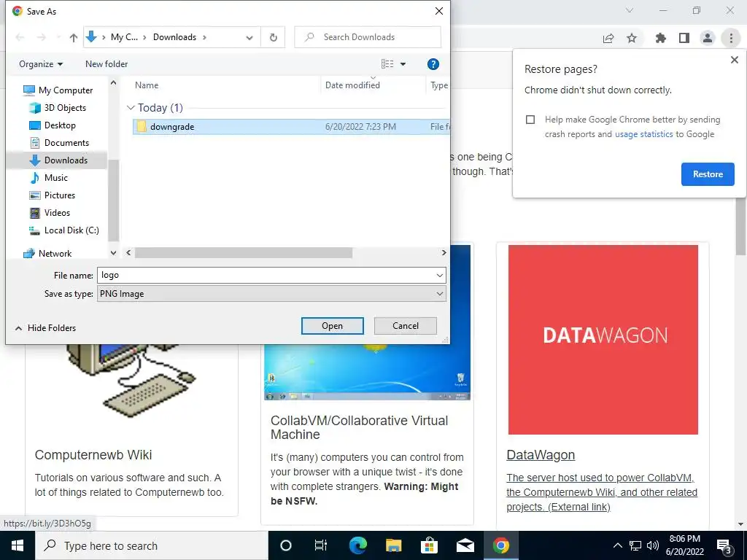Sort files by Name column
The width and height of the screenshot is (747, 560).
click(x=146, y=85)
